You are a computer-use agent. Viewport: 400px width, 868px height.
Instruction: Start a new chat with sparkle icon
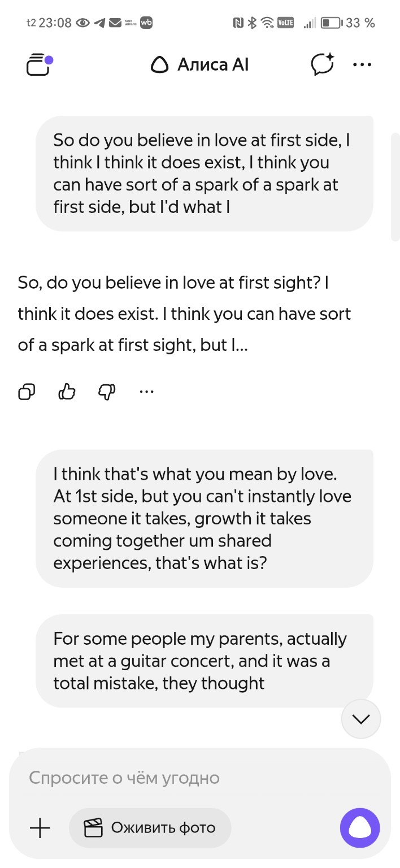[323, 64]
